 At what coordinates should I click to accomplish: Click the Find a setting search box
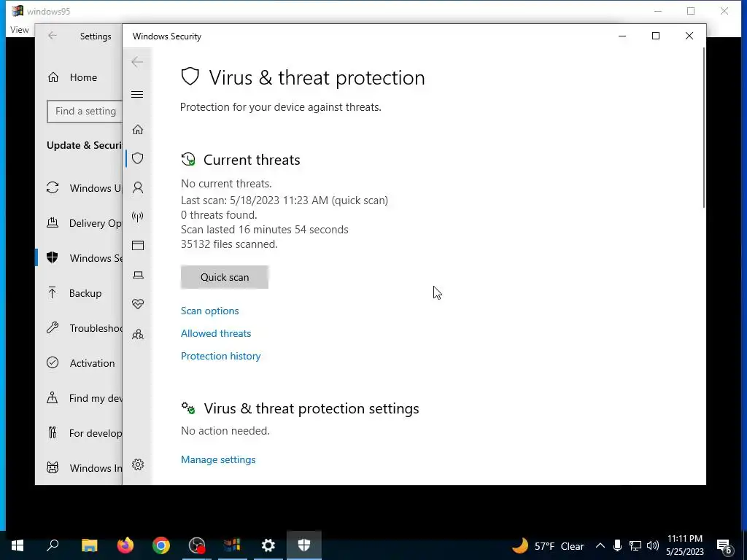coord(85,111)
